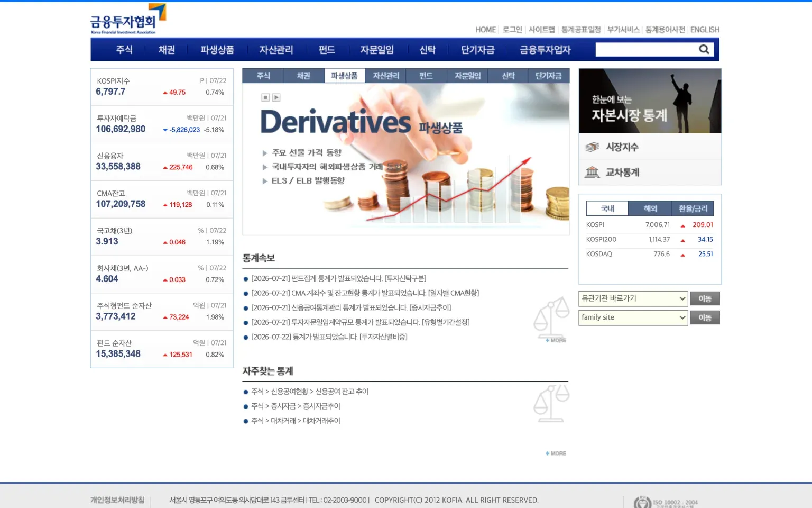Open MORE under 통계속보
812x508 pixels.
(556, 340)
